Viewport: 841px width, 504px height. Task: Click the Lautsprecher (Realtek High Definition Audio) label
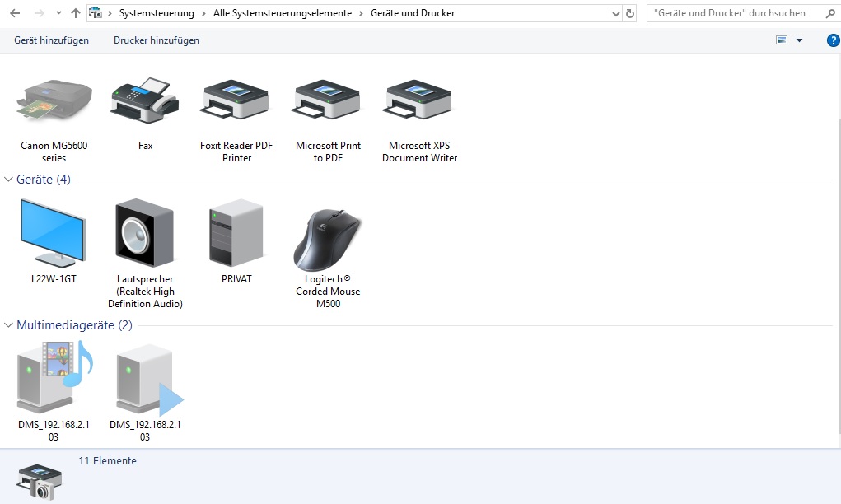click(x=145, y=292)
